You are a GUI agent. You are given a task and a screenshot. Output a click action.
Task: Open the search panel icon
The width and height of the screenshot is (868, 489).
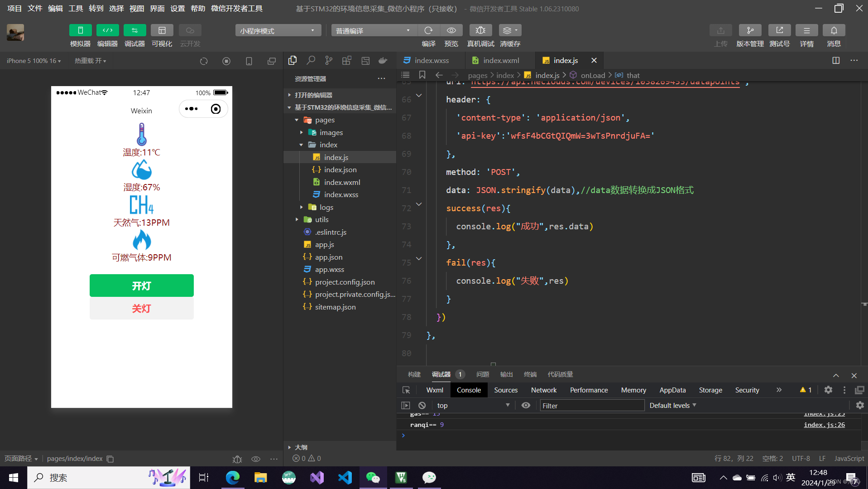point(311,60)
